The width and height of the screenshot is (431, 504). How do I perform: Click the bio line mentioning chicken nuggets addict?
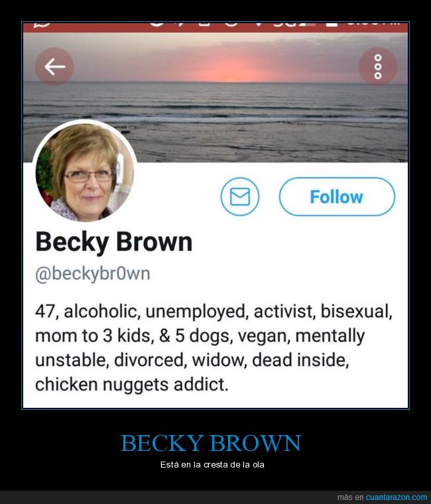132,384
